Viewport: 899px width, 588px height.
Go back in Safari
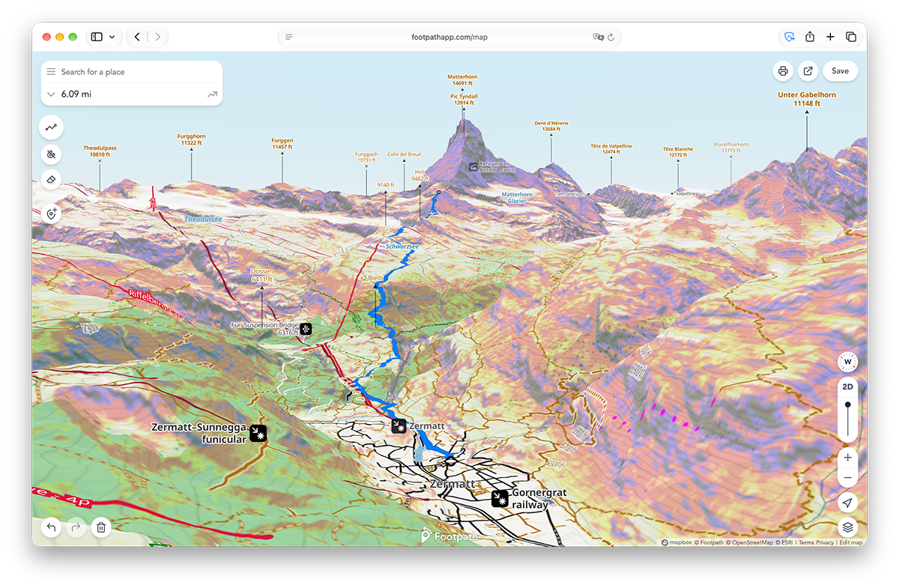[137, 37]
